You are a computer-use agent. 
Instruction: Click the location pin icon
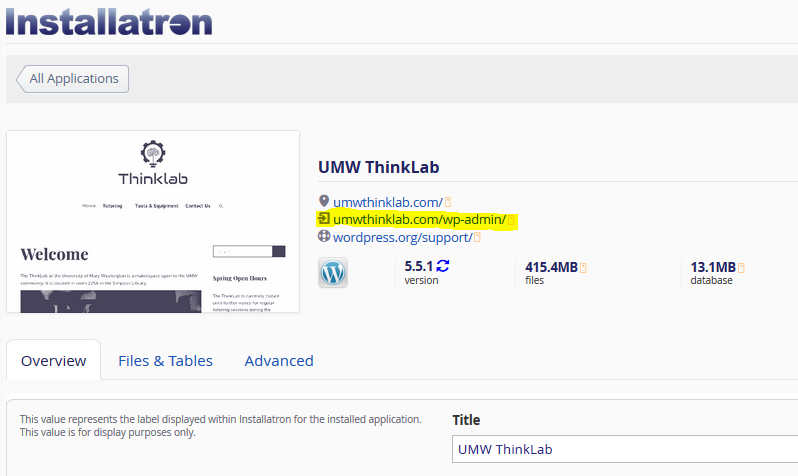point(324,201)
